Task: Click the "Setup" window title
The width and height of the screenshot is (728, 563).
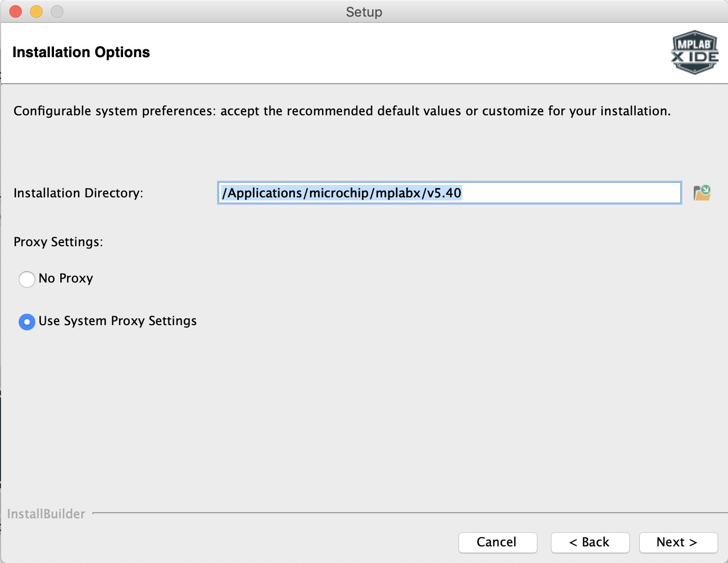Action: coord(364,12)
